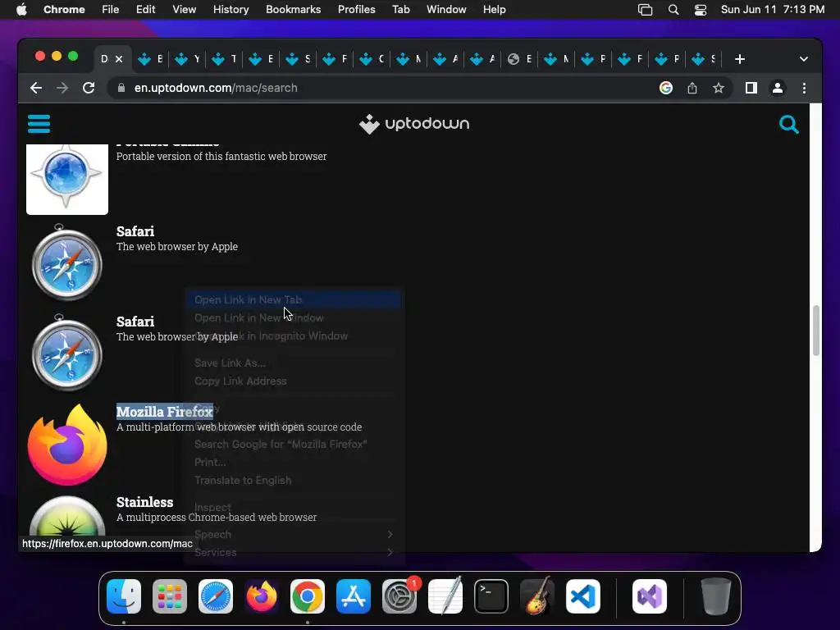The height and width of the screenshot is (630, 840).
Task: Open the History menu in menu bar
Action: coord(231,9)
